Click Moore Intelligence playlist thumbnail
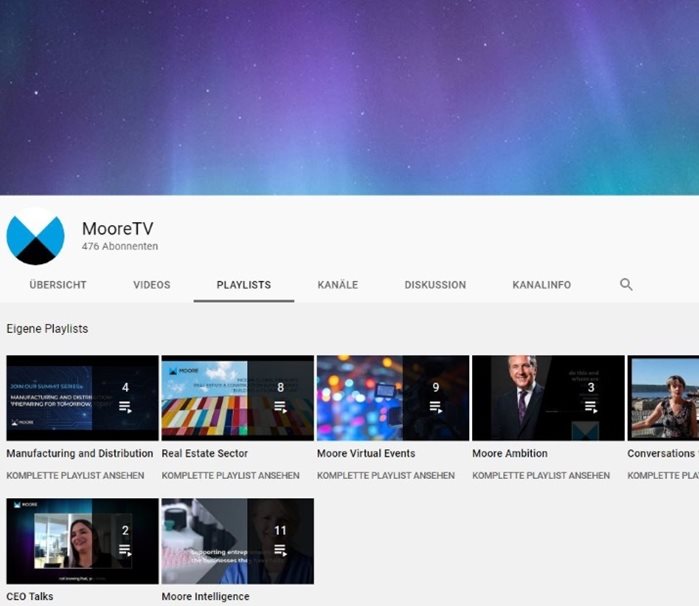699x606 pixels. point(238,541)
